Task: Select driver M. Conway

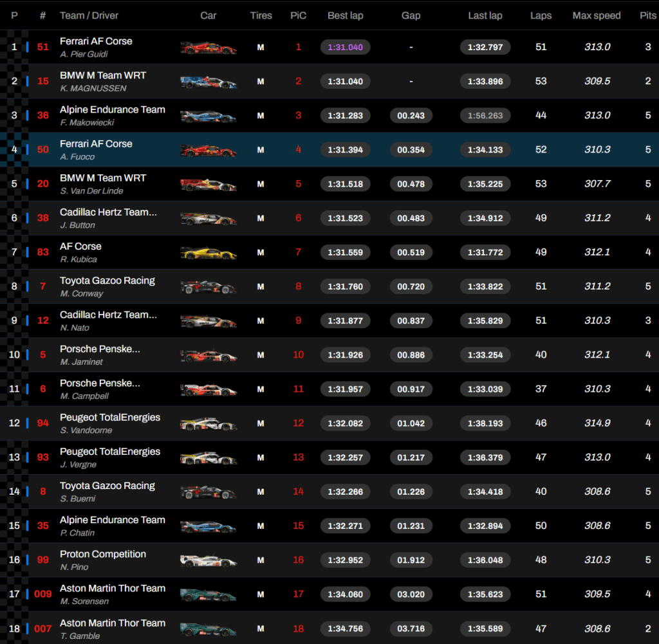Action: [x=82, y=293]
